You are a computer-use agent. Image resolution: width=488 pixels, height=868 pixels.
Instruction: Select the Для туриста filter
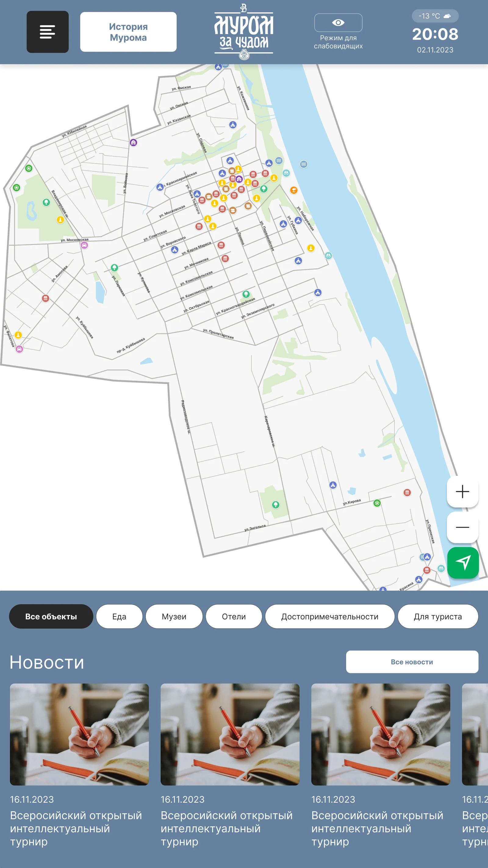438,616
